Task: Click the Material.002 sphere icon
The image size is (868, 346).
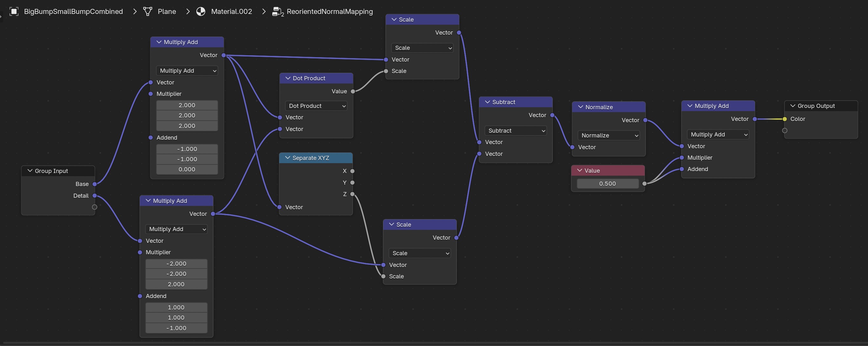Action: (201, 11)
